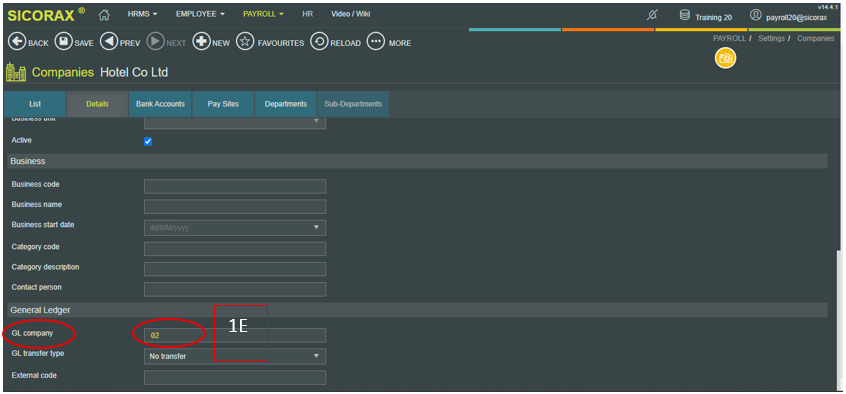Screen dimensions: 846x394
Task: Click the Business code input field
Action: point(235,186)
